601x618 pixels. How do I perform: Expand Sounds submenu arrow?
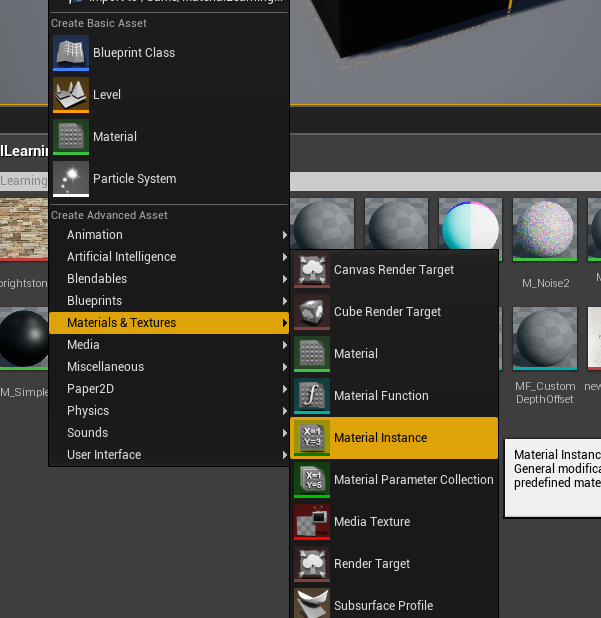[x=285, y=433]
